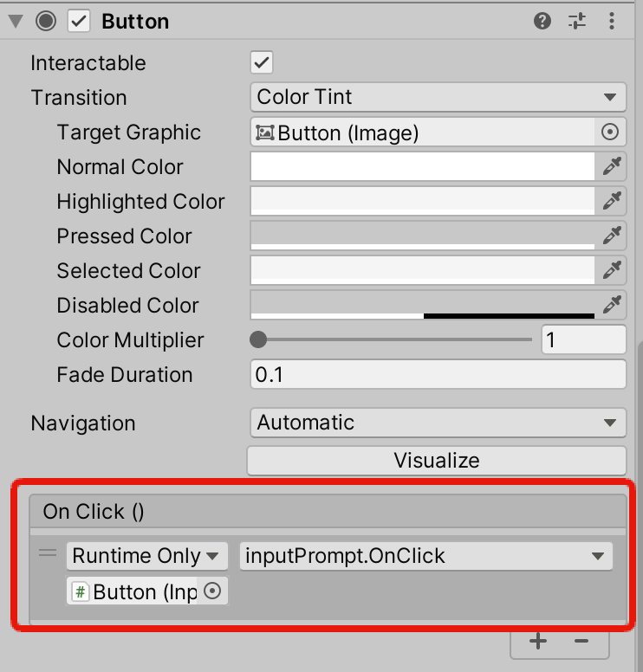Open the inputPrompt.OnClick function dropdown
This screenshot has width=643, height=672.
click(425, 556)
